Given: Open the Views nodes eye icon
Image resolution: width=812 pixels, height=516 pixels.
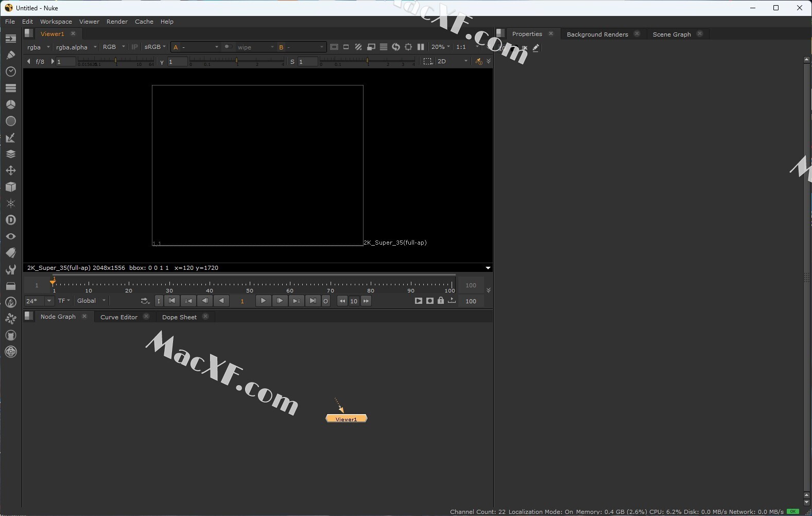Looking at the screenshot, I should pos(10,236).
